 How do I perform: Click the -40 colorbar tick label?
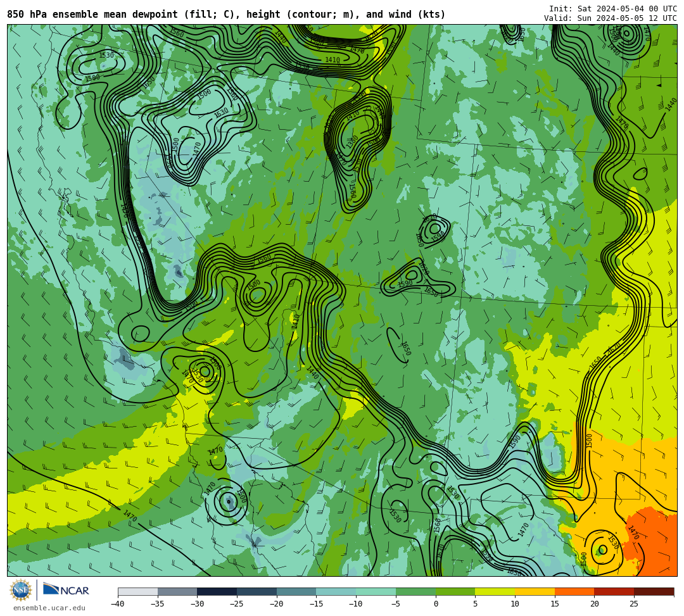(118, 604)
